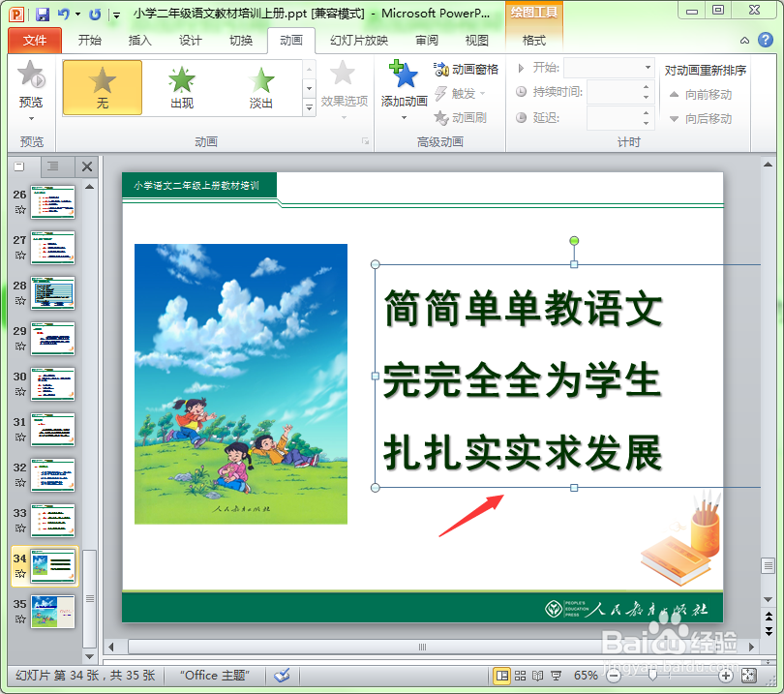Image resolution: width=784 pixels, height=694 pixels.
Task: Switch to Normal view
Action: point(501,676)
